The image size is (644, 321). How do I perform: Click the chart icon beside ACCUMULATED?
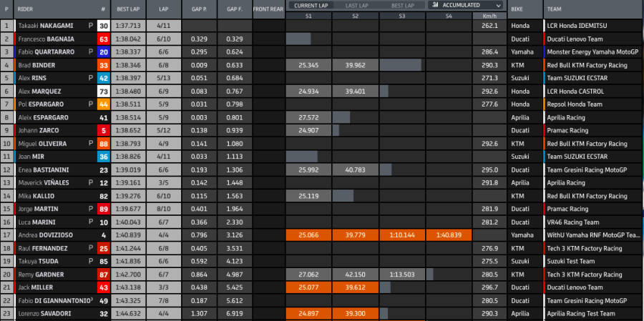tap(435, 5)
